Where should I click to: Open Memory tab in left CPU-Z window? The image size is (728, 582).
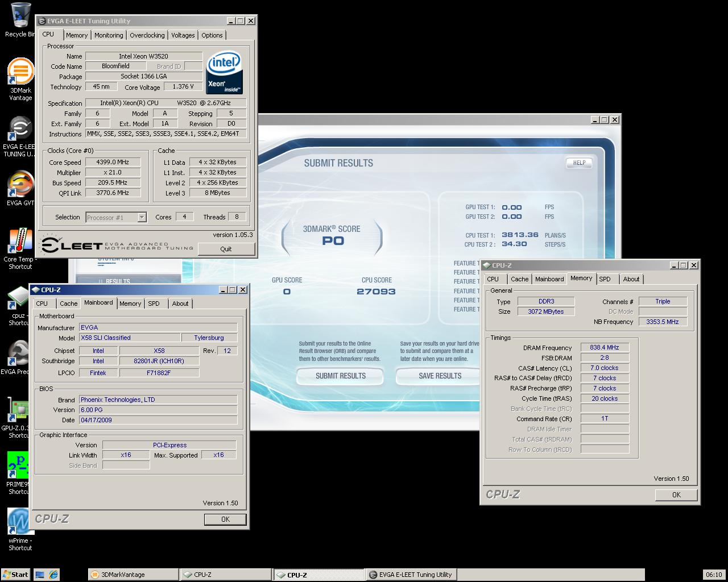coord(130,304)
